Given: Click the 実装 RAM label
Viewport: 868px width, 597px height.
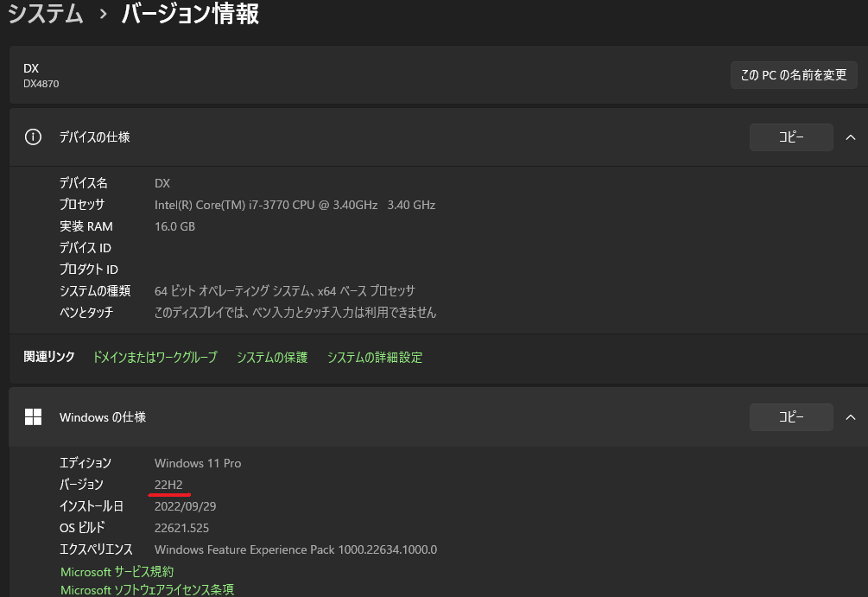Looking at the screenshot, I should pyautogui.click(x=86, y=226).
